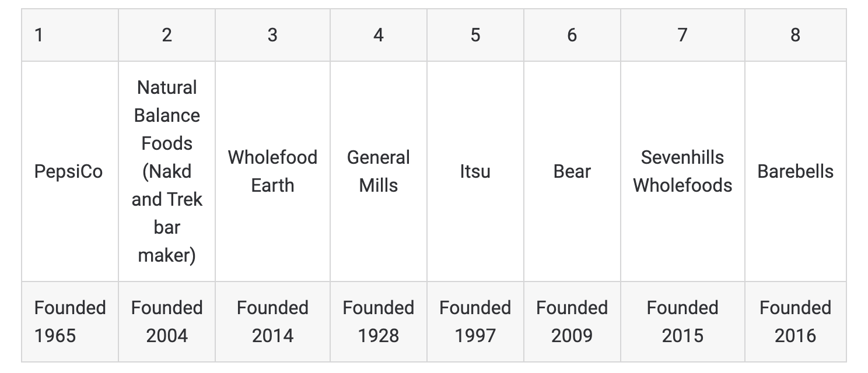
Task: Click the Sevenhills Wholefoods cell
Action: click(x=682, y=171)
